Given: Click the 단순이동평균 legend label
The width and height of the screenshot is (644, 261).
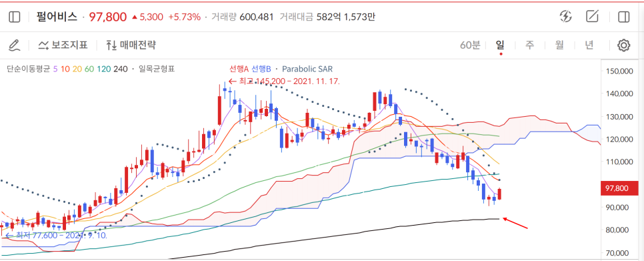Looking at the screenshot, I should [x=29, y=69].
